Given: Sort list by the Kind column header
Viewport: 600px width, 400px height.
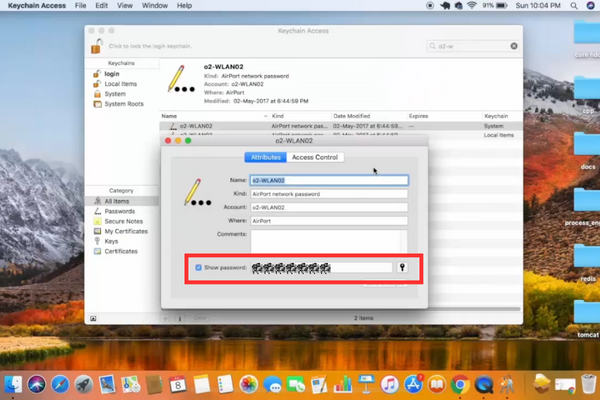Looking at the screenshot, I should (300, 116).
